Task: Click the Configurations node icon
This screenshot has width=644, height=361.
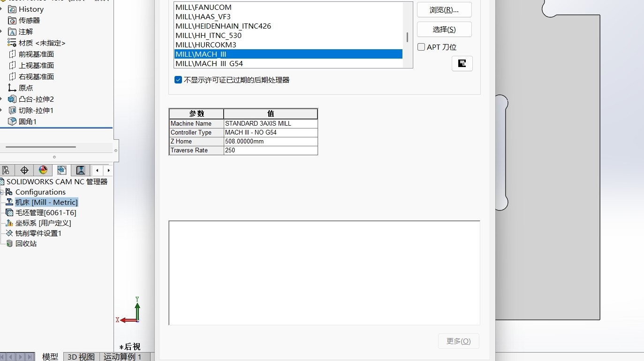Action: click(x=9, y=192)
